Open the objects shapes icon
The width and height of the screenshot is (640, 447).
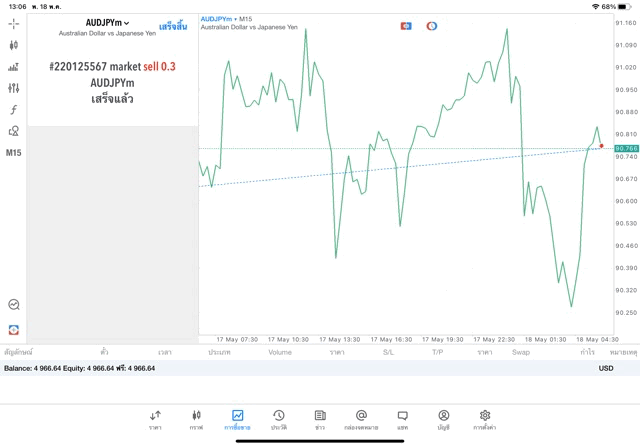[13, 131]
